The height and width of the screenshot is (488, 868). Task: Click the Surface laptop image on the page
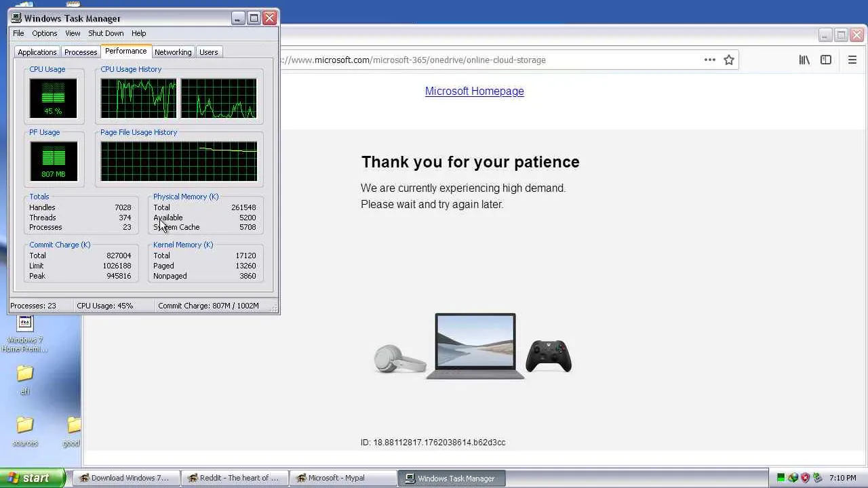[475, 346]
